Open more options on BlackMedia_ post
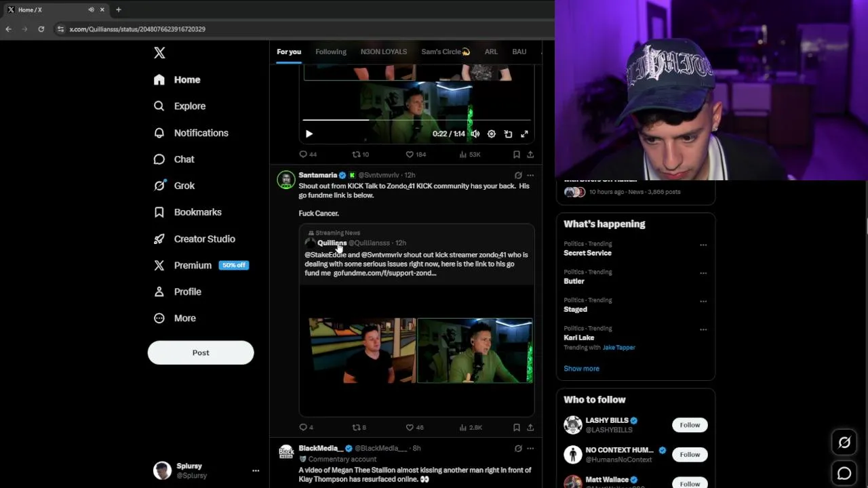 pos(530,448)
